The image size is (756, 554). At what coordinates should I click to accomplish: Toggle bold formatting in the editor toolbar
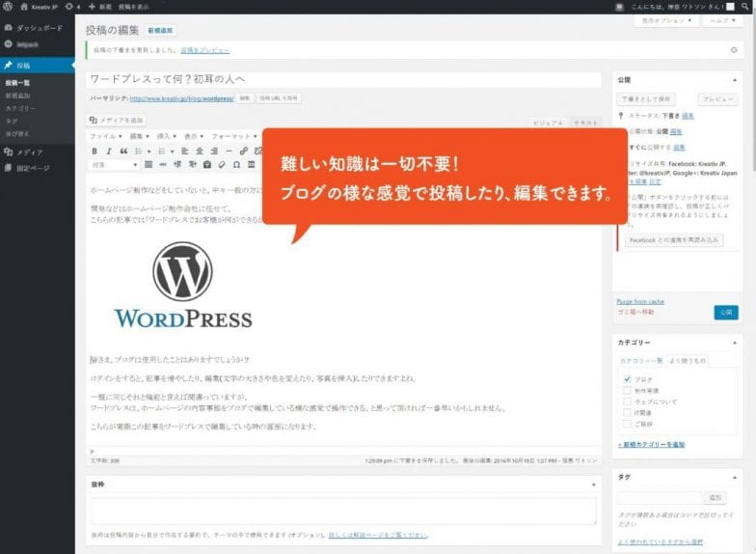point(94,151)
